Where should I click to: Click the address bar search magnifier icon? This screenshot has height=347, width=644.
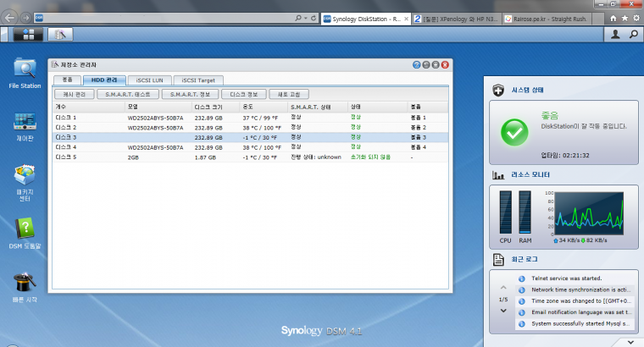(298, 18)
